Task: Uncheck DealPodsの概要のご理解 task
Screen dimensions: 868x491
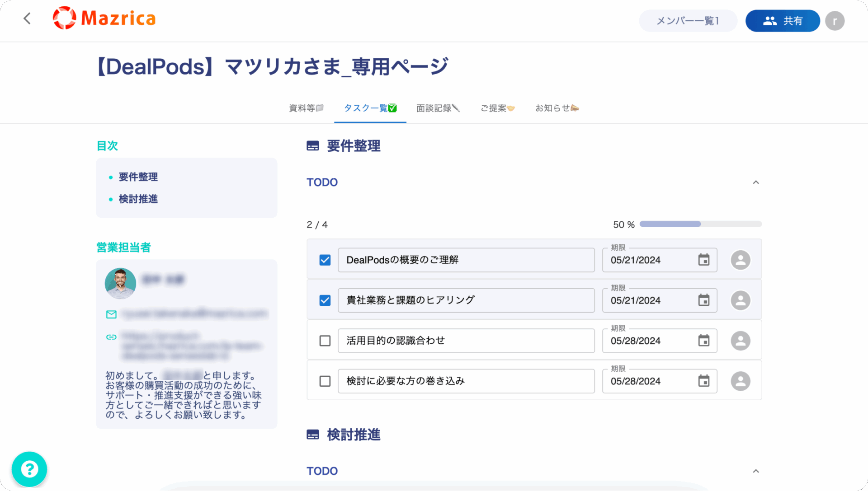Action: pos(325,260)
